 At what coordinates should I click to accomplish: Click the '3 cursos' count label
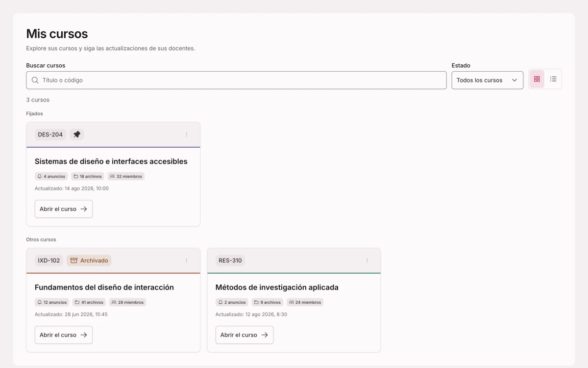point(38,100)
